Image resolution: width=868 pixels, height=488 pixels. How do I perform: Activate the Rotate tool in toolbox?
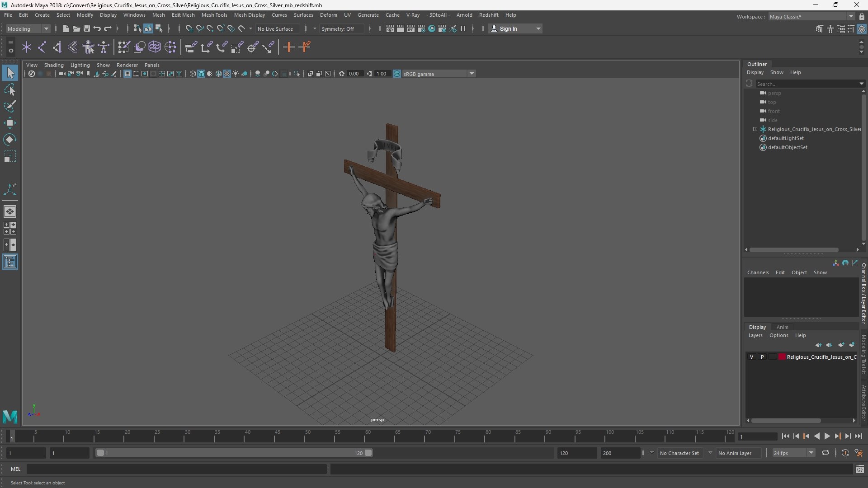point(10,140)
